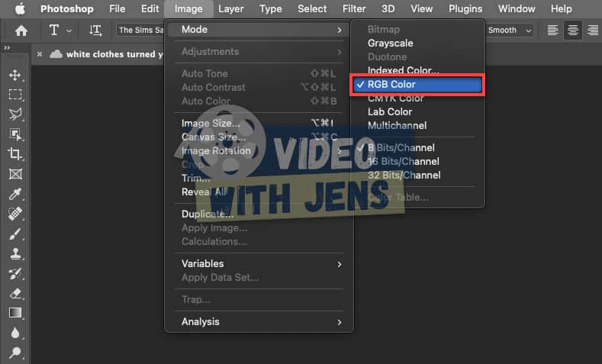Expand the Variables submenu
This screenshot has width=602, height=364.
pos(259,264)
